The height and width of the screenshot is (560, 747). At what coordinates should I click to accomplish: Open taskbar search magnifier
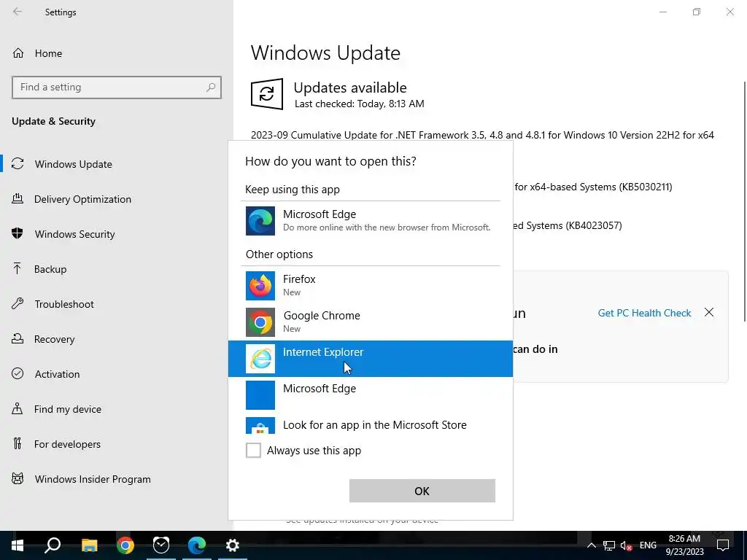[53, 545]
